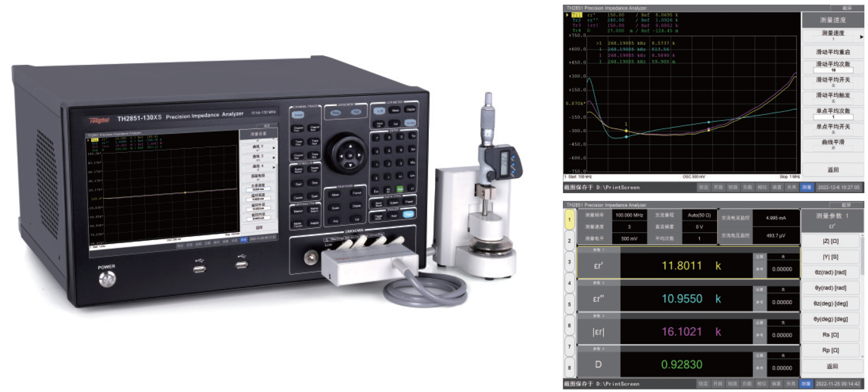Image resolution: width=868 pixels, height=392 pixels.
Task: Toggle 滑动平均开关 in the sweep screen menu
Action: coord(833,82)
